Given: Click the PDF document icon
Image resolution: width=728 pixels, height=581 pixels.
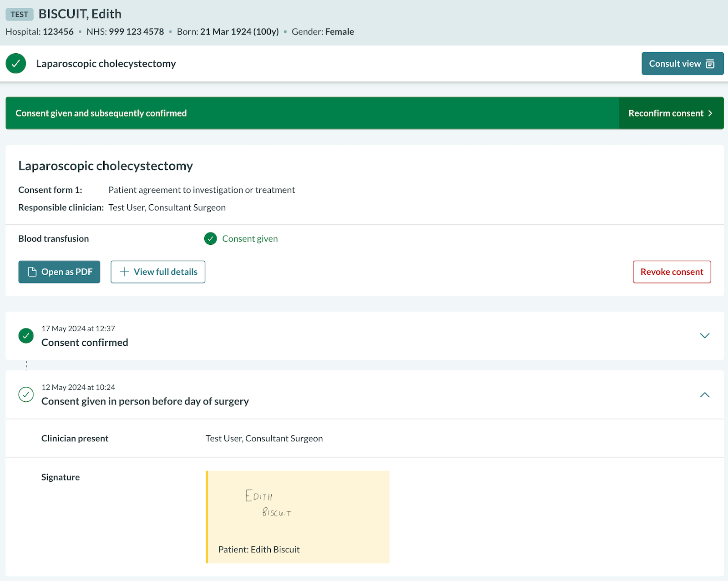Looking at the screenshot, I should (32, 272).
